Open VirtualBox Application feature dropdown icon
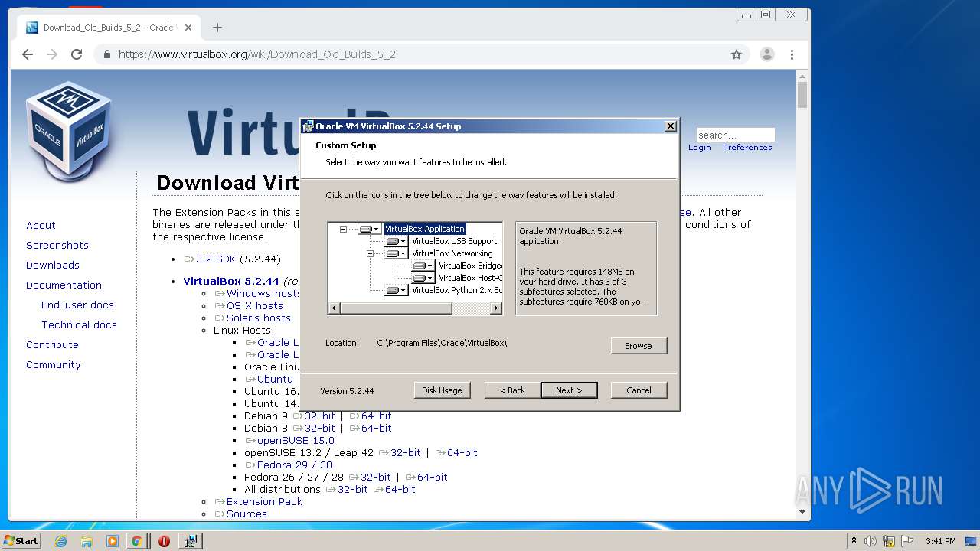This screenshot has width=980, height=551. click(x=369, y=229)
